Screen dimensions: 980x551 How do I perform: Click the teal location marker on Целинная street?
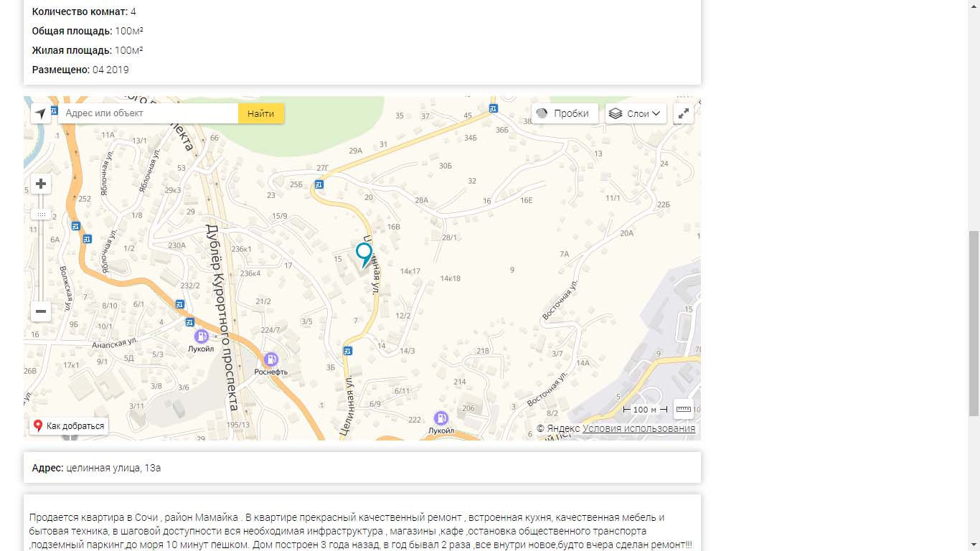(364, 255)
